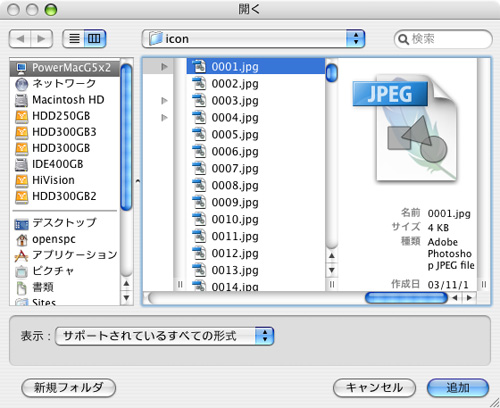
Task: Switch to list view mode
Action: pos(74,39)
